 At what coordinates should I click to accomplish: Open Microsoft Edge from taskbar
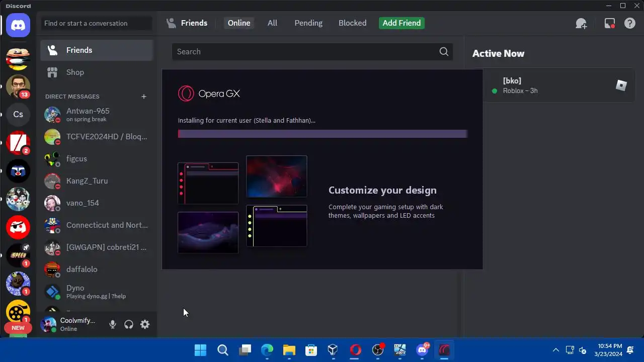[x=267, y=350]
